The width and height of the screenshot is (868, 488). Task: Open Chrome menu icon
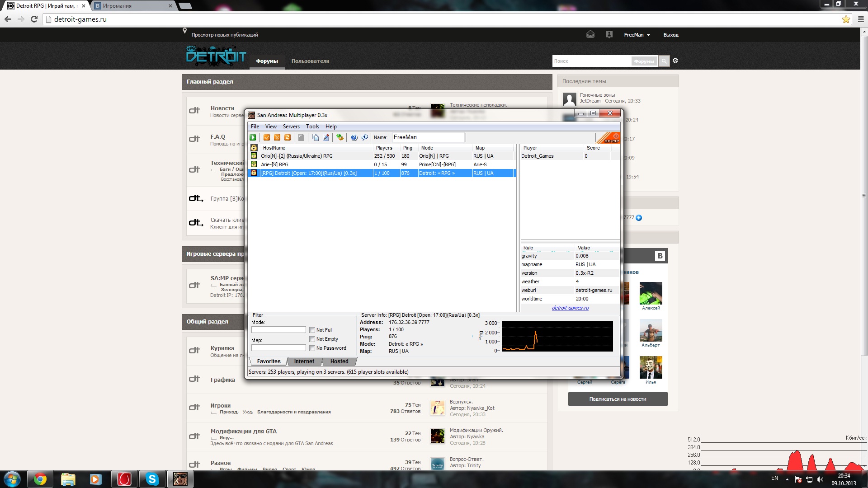point(861,19)
